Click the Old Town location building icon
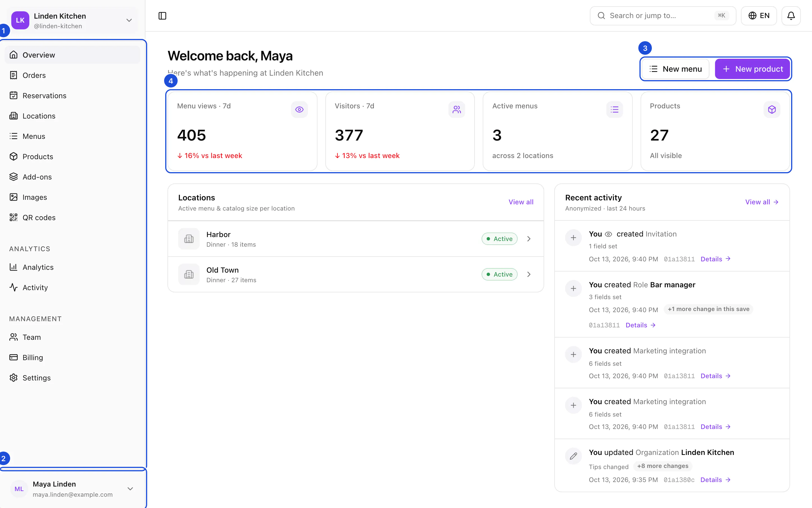Viewport: 812px width, 508px height. point(189,275)
